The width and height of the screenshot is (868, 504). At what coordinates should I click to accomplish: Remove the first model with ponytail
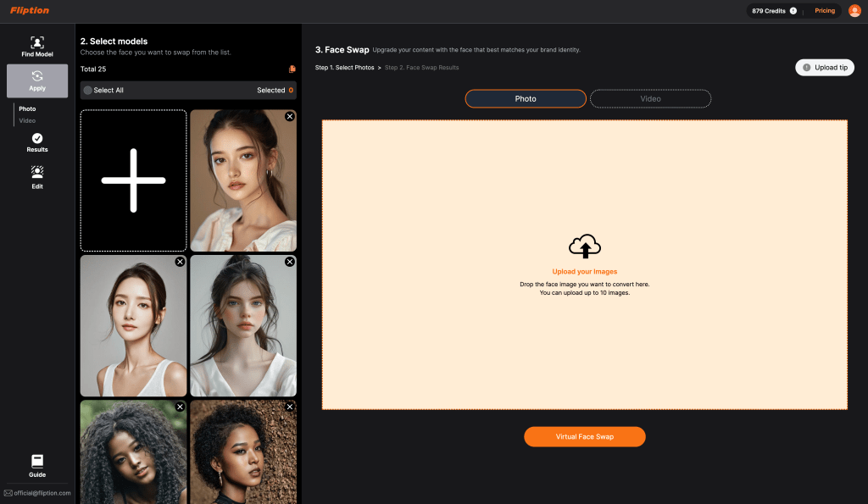pyautogui.click(x=290, y=116)
